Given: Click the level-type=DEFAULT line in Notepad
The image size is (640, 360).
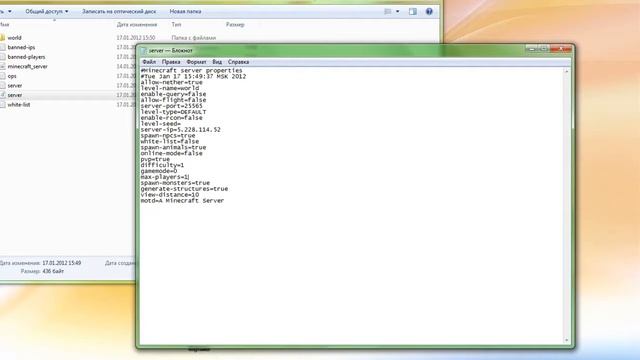Looking at the screenshot, I should tap(173, 112).
